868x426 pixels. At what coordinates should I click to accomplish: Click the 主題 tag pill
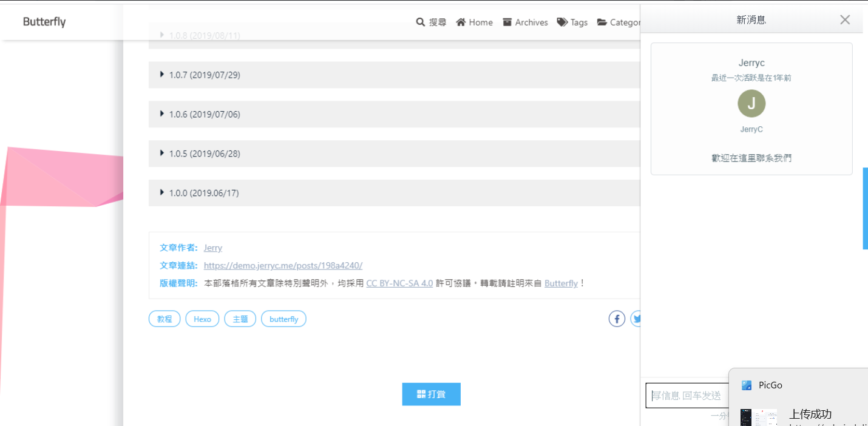click(240, 319)
